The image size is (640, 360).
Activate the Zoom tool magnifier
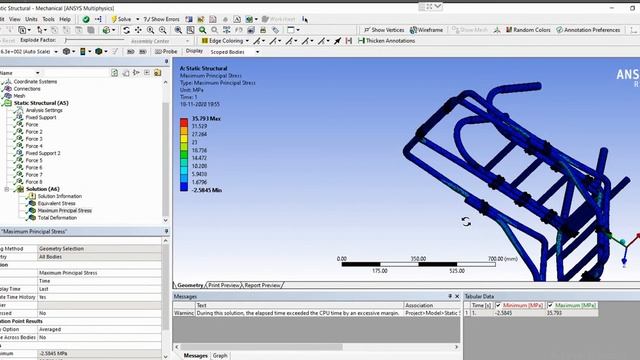(150, 30)
